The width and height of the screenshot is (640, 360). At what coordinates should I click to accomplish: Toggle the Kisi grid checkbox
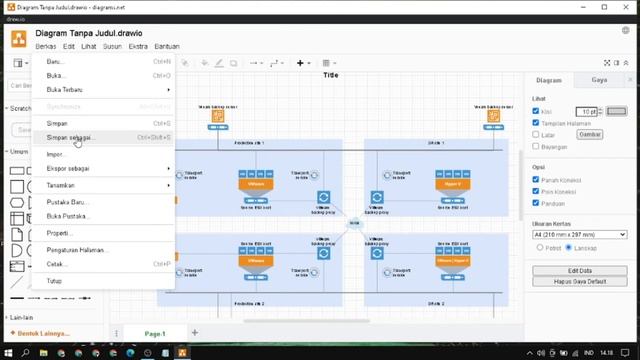[536, 111]
